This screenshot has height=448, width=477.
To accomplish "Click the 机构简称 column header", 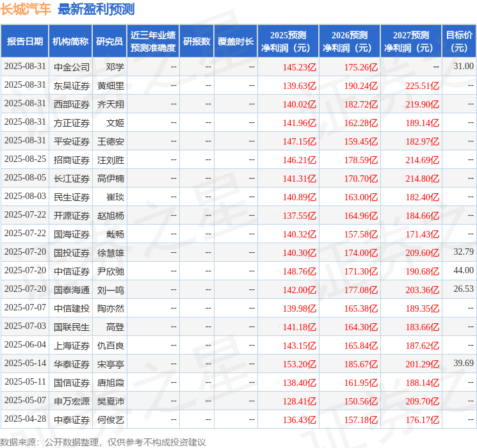I will 70,41.
